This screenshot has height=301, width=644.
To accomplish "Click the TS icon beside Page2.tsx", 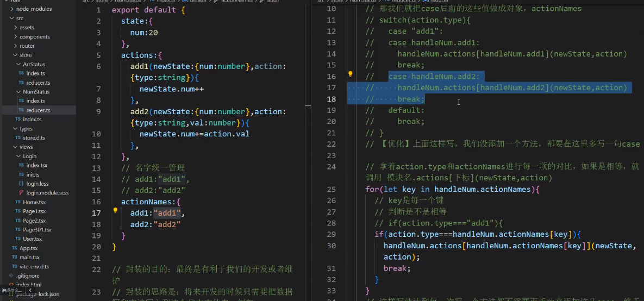I will tap(17, 221).
